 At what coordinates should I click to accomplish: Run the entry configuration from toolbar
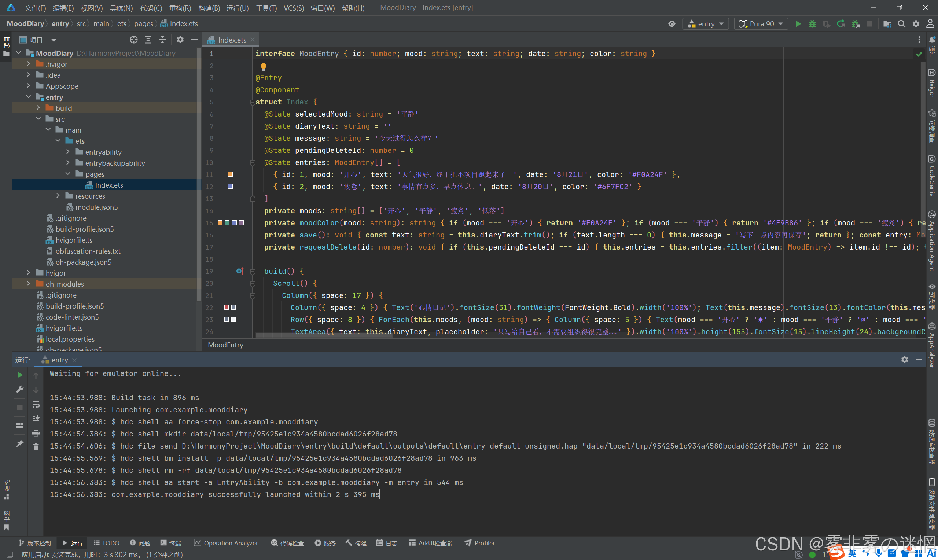click(798, 24)
